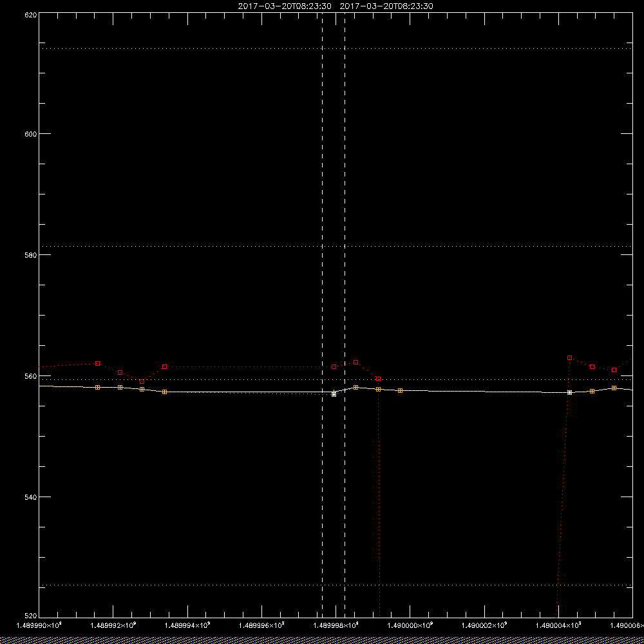The image size is (644, 644).
Task: Pick red square between the dashed vertical lines
Action: [334, 366]
